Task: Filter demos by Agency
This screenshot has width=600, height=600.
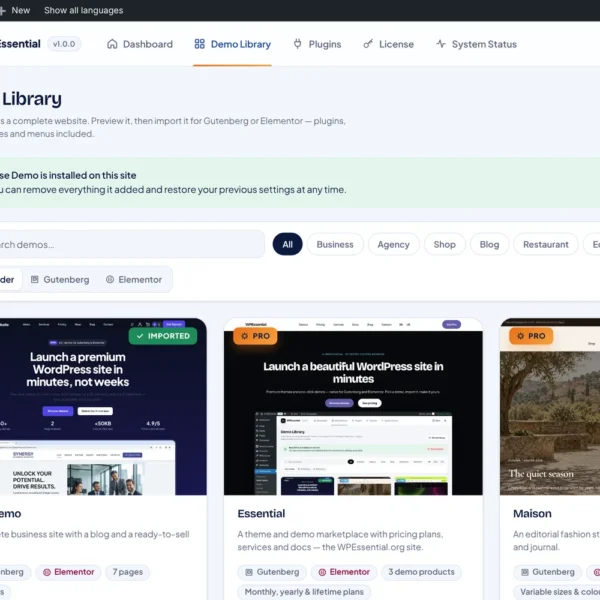Action: [393, 244]
